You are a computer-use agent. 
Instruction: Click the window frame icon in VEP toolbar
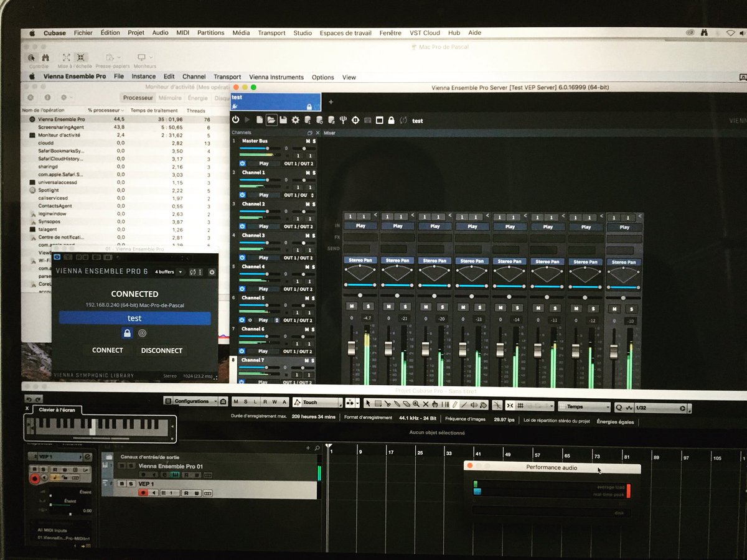[379, 120]
